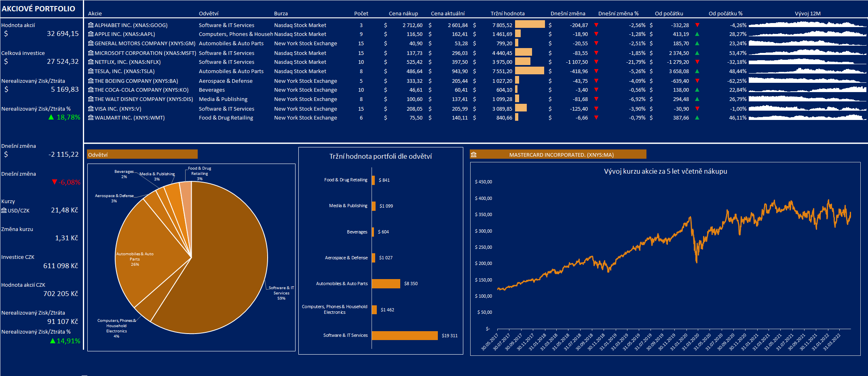Click the bank icon in the MASTERCARD header
The image size is (868, 376).
[x=474, y=155]
